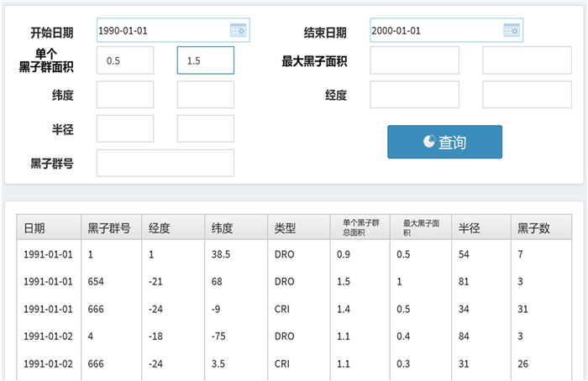Click the 类型 column header
Image resolution: width=588 pixels, height=381 pixels.
297,227
